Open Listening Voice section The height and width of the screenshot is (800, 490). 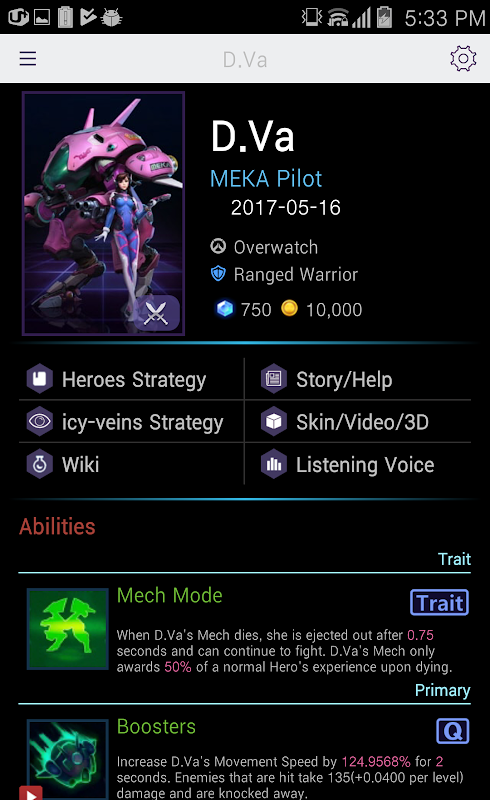[x=358, y=464]
